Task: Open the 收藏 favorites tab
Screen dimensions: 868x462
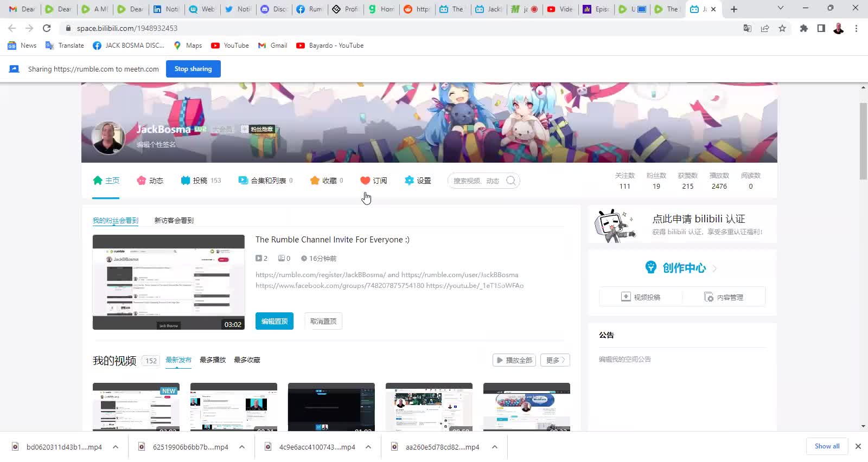Action: 326,181
